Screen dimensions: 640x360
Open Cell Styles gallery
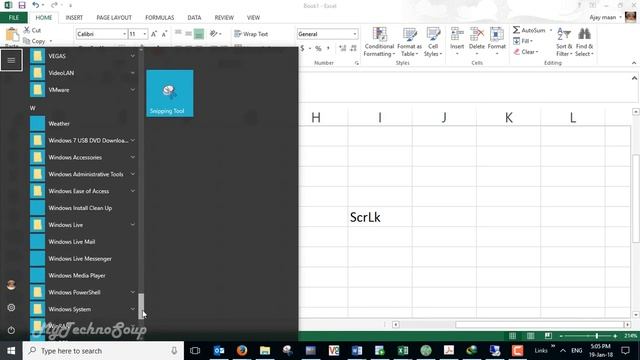pyautogui.click(x=433, y=42)
